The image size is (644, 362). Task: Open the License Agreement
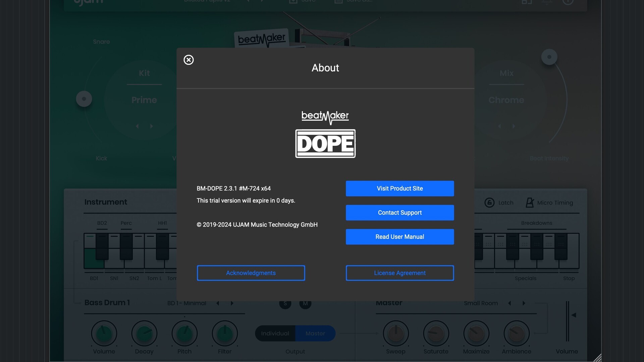pyautogui.click(x=400, y=273)
